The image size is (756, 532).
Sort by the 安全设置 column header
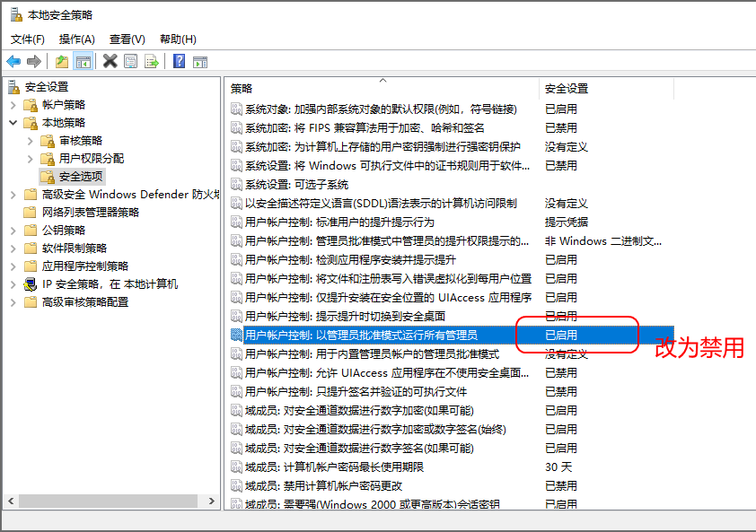[606, 88]
